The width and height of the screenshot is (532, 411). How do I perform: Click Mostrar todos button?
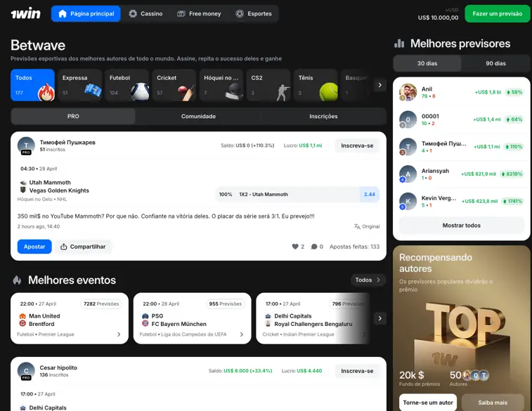click(x=462, y=225)
